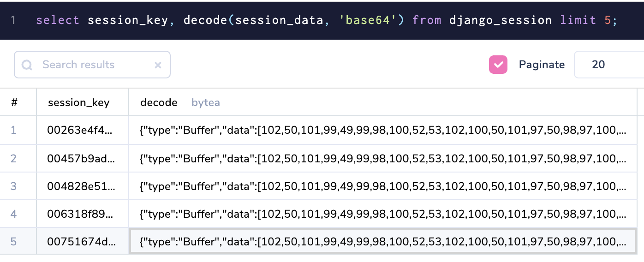Viewport: 644px width, 262px height.
Task: Click the decode cell in row 1
Action: [x=383, y=130]
